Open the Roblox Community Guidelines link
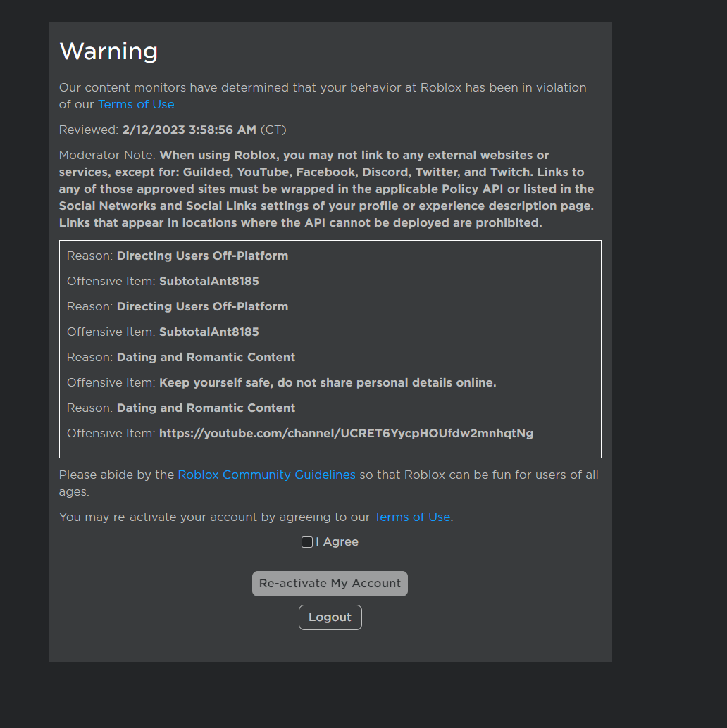727x728 pixels. tap(266, 475)
